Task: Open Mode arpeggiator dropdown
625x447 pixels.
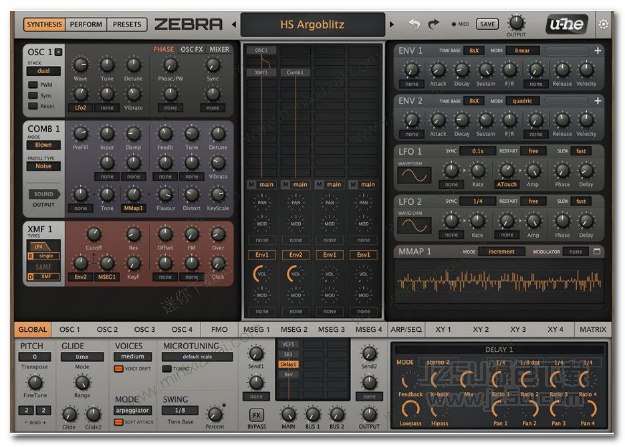Action: tap(133, 410)
